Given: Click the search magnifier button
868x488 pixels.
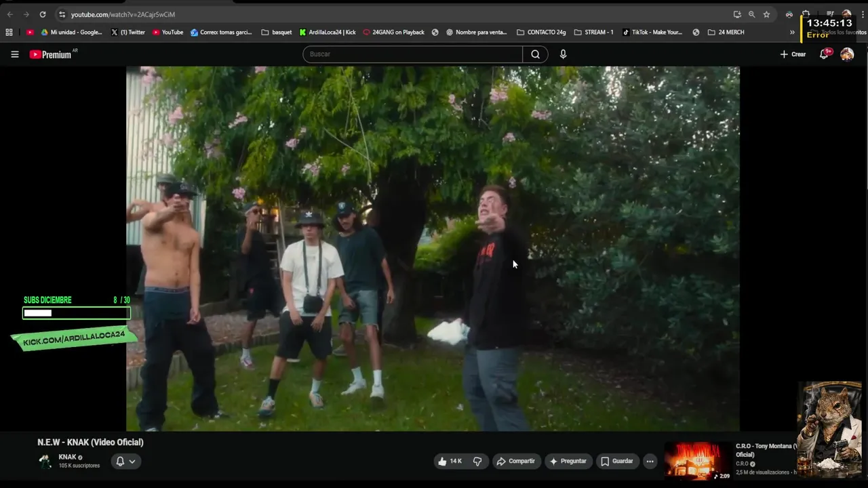Looking at the screenshot, I should click(x=536, y=54).
